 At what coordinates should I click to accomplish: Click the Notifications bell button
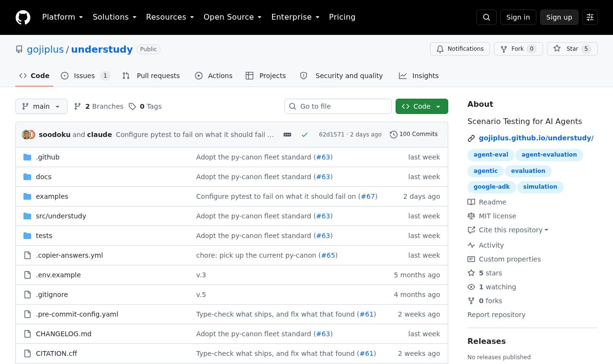point(460,49)
